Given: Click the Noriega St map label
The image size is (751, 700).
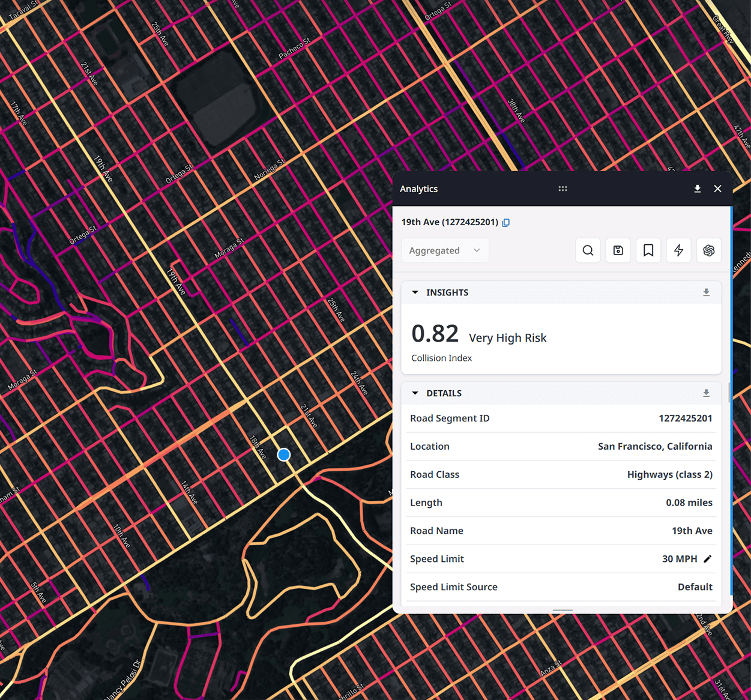Looking at the screenshot, I should (270, 170).
